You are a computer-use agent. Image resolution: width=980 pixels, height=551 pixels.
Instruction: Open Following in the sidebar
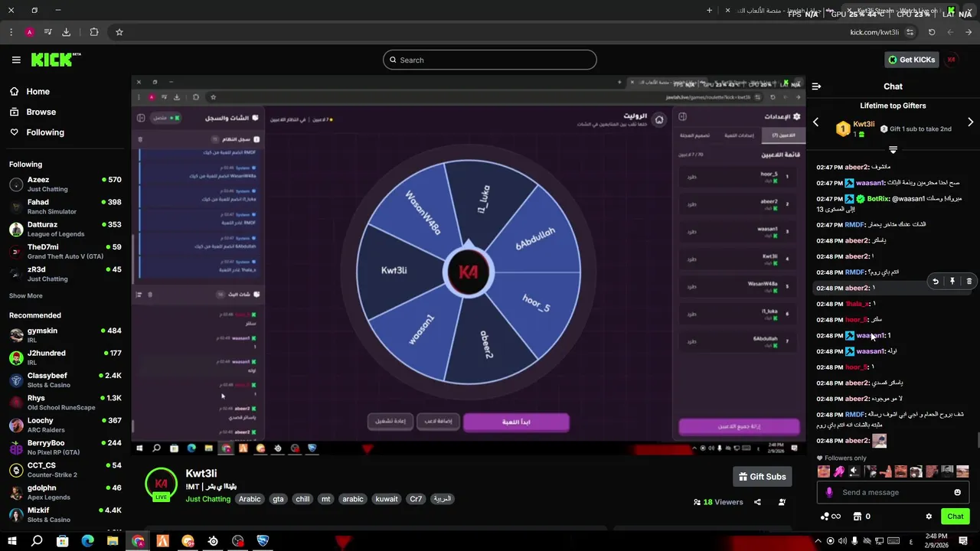45,132
